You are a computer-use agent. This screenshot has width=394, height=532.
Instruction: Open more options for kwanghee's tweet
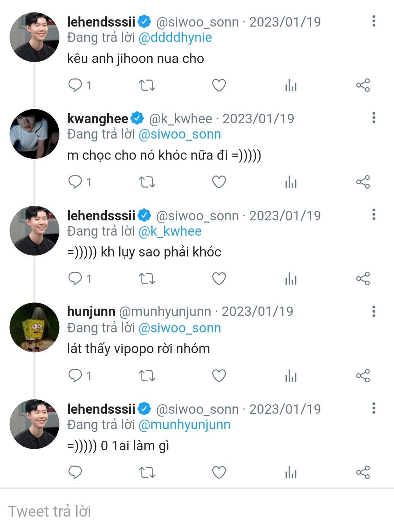374,118
